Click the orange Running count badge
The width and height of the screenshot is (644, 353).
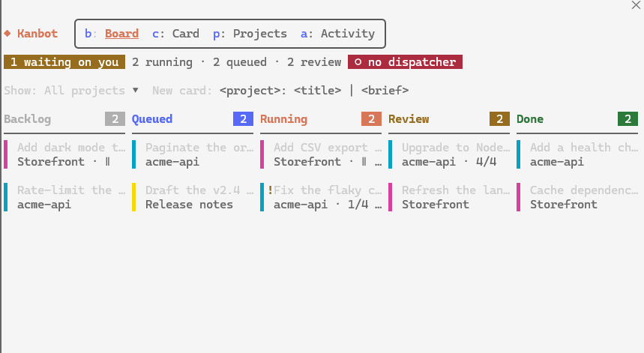[371, 119]
